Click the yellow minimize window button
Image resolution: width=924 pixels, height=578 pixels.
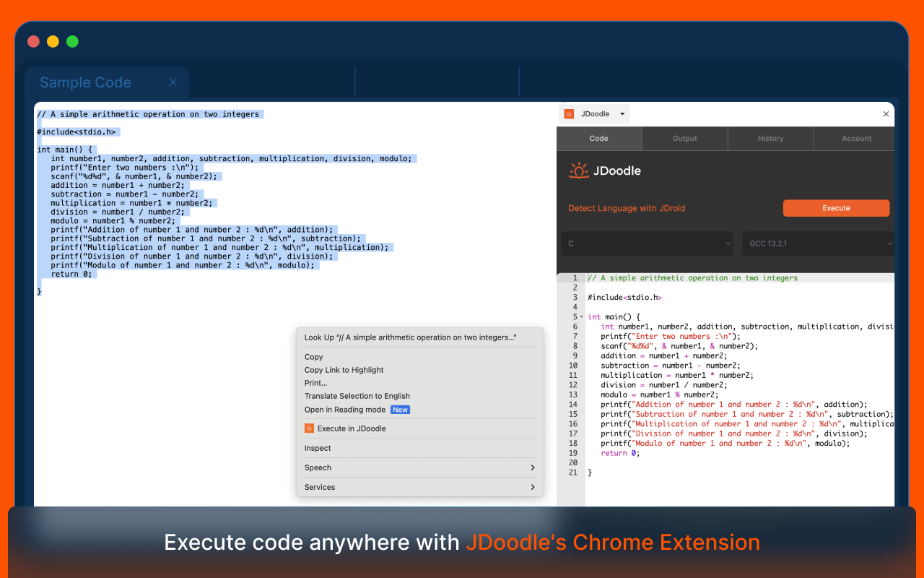[53, 41]
